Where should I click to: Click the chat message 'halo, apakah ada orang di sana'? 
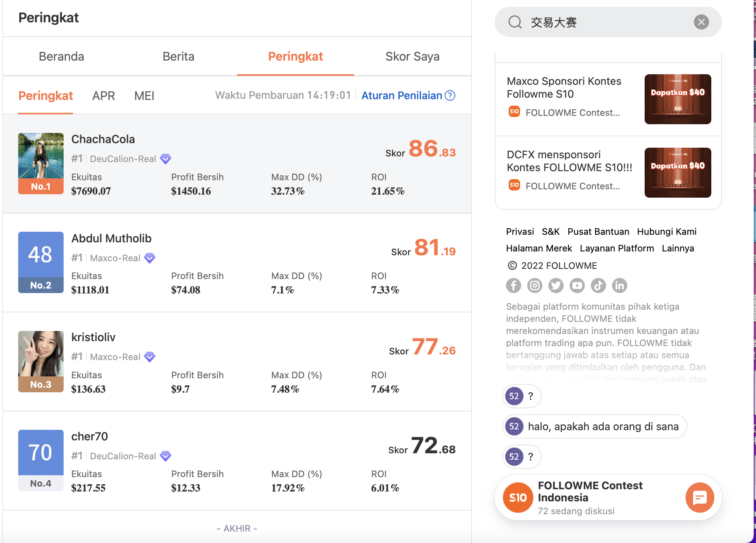pyautogui.click(x=603, y=426)
